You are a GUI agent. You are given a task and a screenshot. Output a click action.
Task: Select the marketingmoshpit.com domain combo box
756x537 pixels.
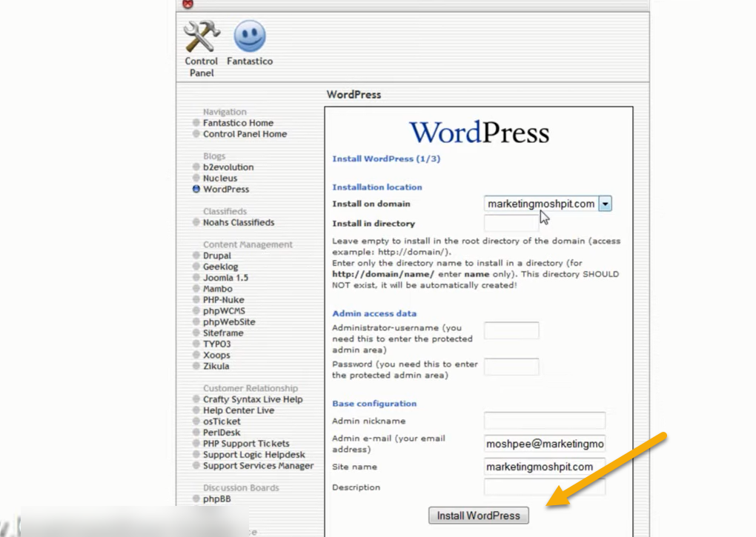coord(548,204)
